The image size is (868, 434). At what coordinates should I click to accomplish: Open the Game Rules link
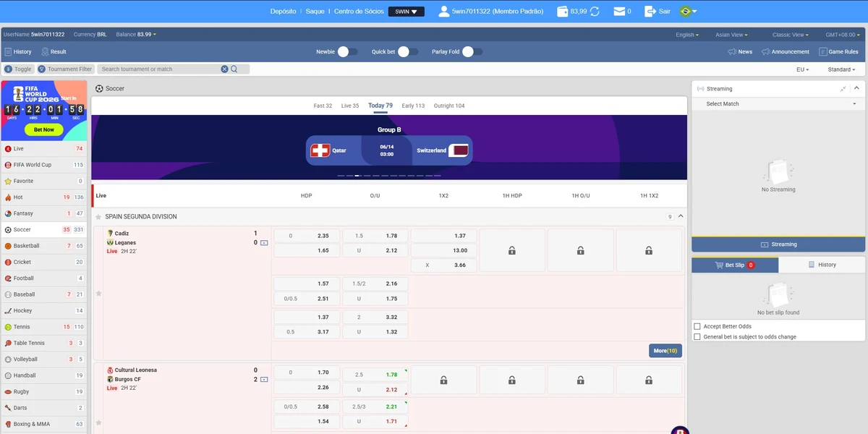pos(838,52)
